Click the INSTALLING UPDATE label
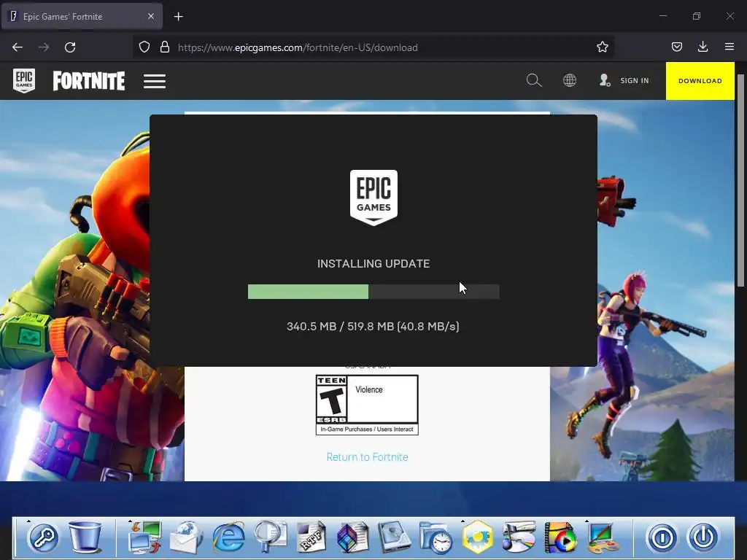The width and height of the screenshot is (747, 560). coord(373,264)
